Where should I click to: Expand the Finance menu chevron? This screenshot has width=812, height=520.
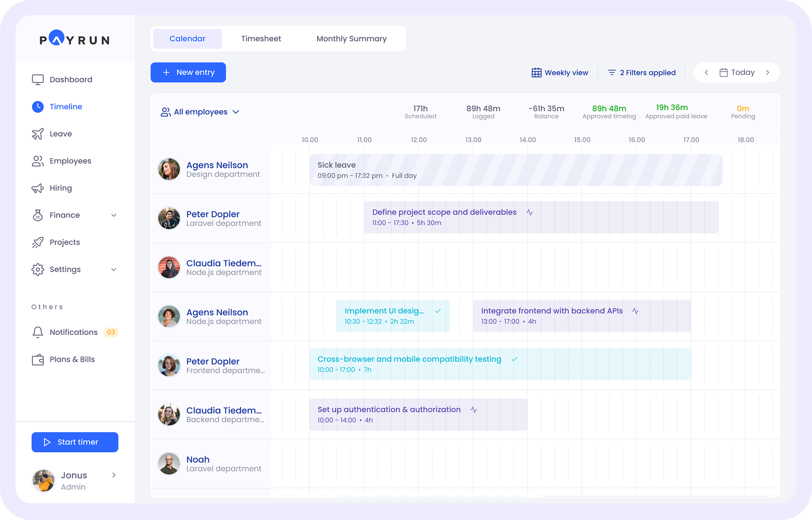coord(114,215)
